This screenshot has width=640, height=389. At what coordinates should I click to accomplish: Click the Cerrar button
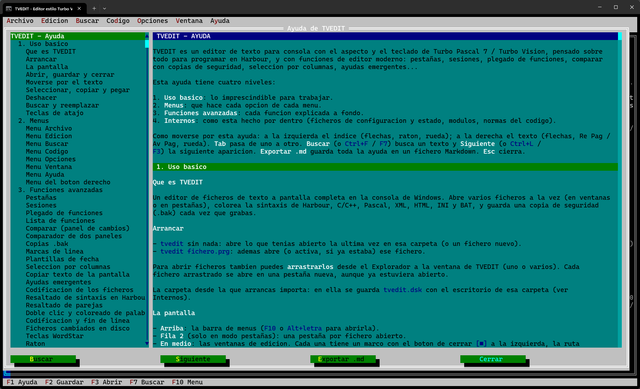[x=493, y=359]
